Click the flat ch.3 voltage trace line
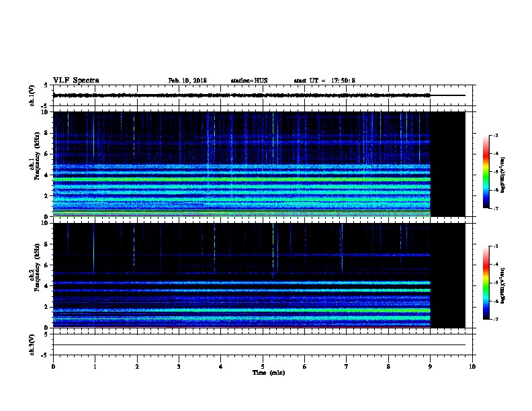 point(259,345)
